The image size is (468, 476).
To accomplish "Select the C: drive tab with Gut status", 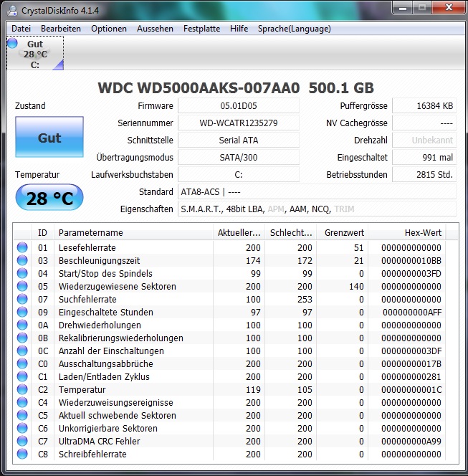I will click(35, 54).
